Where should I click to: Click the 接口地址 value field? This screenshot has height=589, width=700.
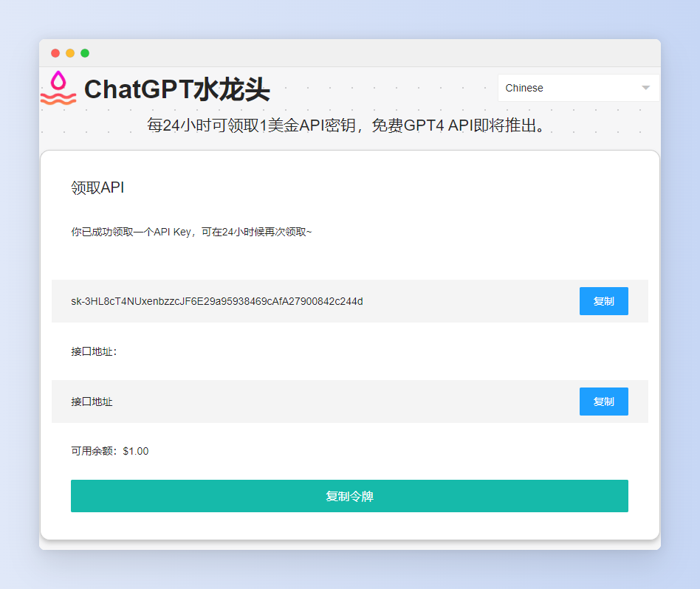(350, 402)
